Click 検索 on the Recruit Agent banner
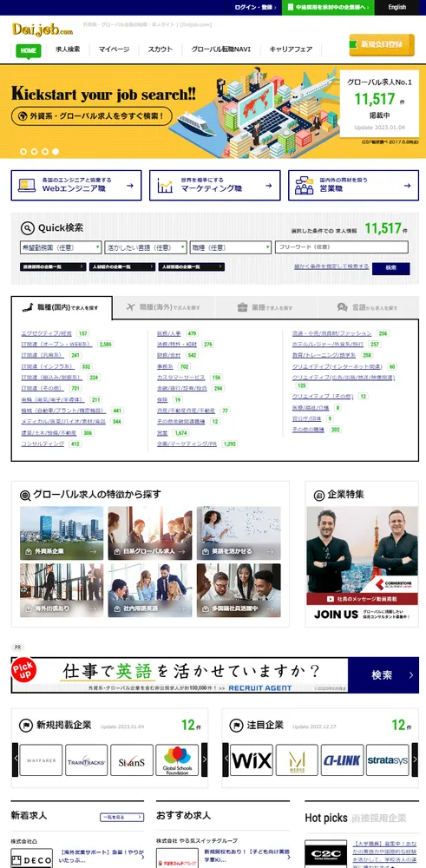 383,674
